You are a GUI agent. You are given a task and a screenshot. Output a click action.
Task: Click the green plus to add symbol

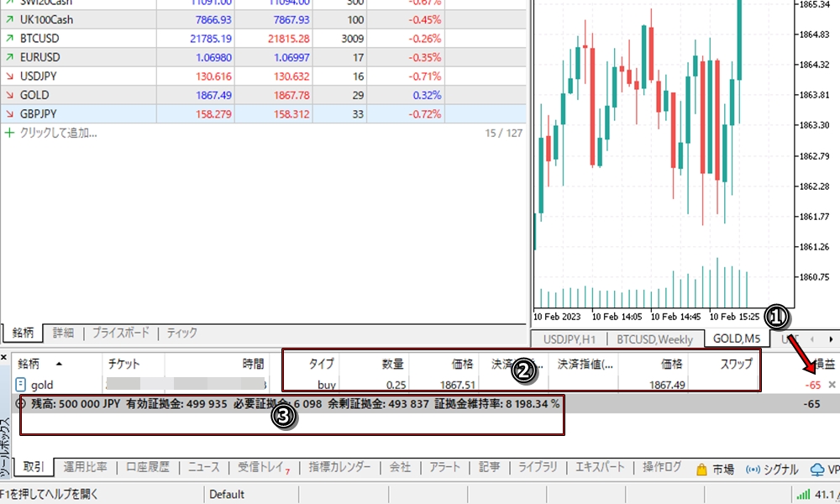pyautogui.click(x=9, y=133)
